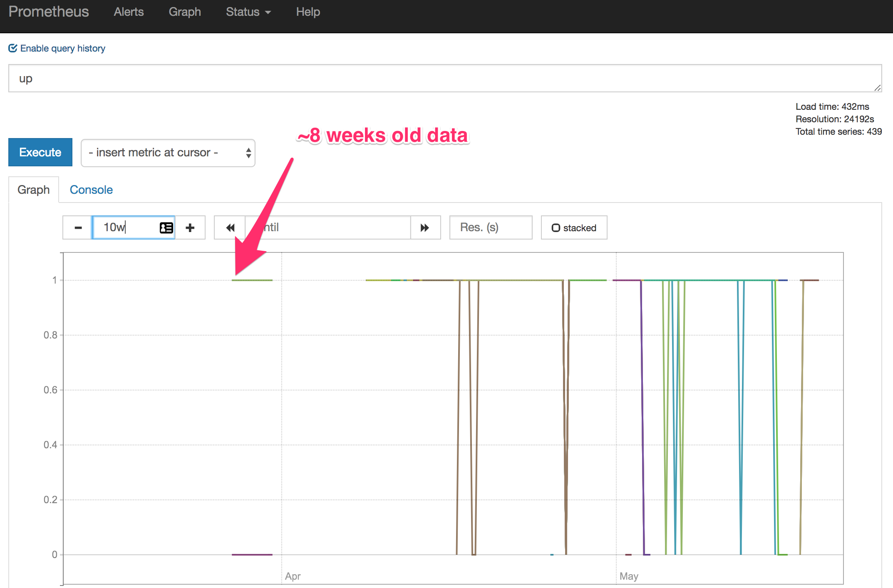The width and height of the screenshot is (893, 588).
Task: Click the forward double-arrow time button
Action: [x=424, y=227]
